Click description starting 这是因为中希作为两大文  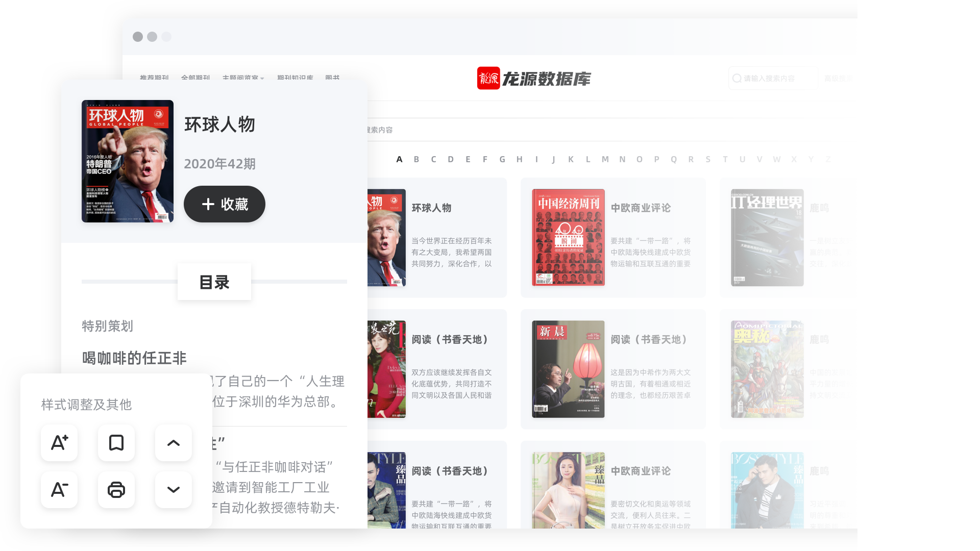click(651, 384)
